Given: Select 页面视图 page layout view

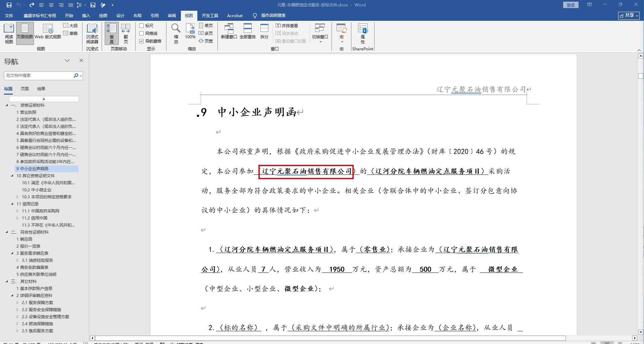Looking at the screenshot, I should pos(25,34).
